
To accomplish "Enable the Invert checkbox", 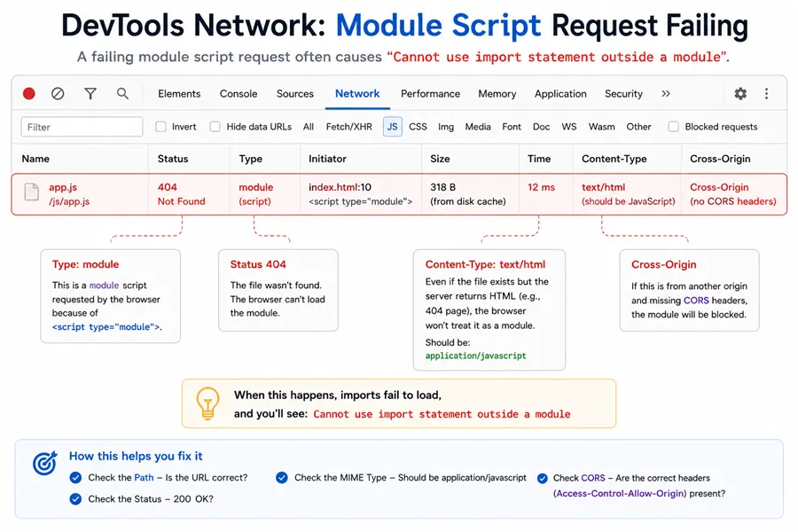I will 160,127.
